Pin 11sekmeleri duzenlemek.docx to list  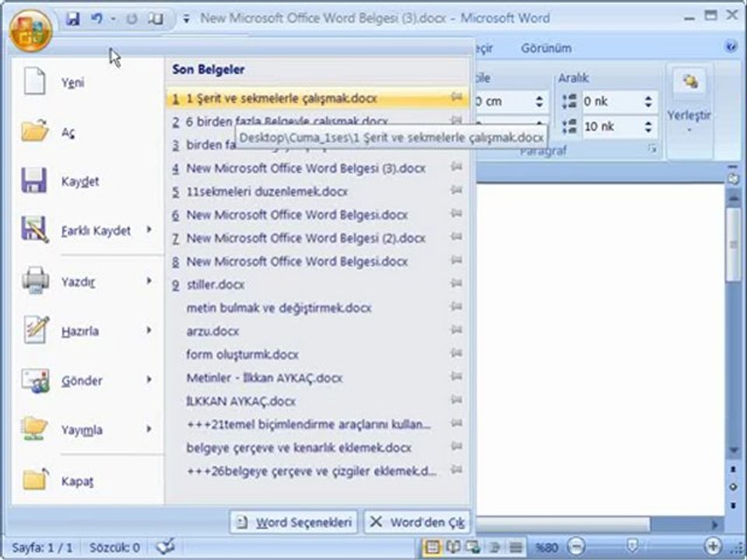(x=457, y=190)
